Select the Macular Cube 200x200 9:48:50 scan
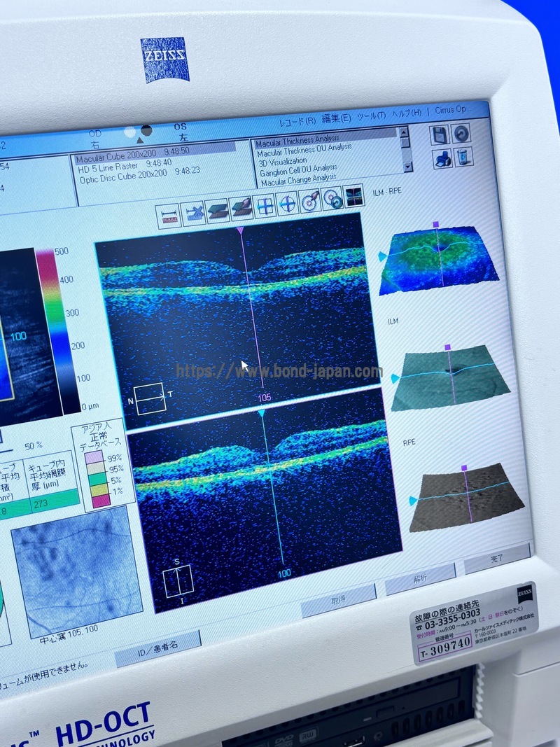The width and height of the screenshot is (560, 747). click(155, 154)
